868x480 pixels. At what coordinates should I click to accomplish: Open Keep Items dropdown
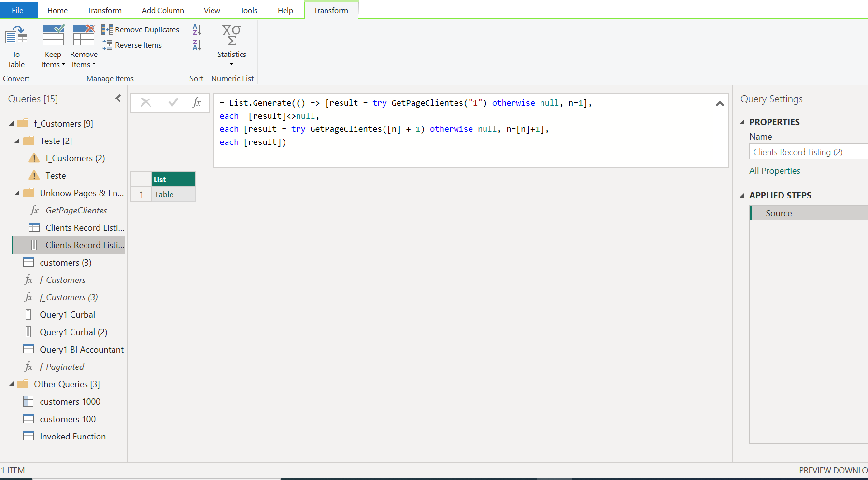pos(53,59)
